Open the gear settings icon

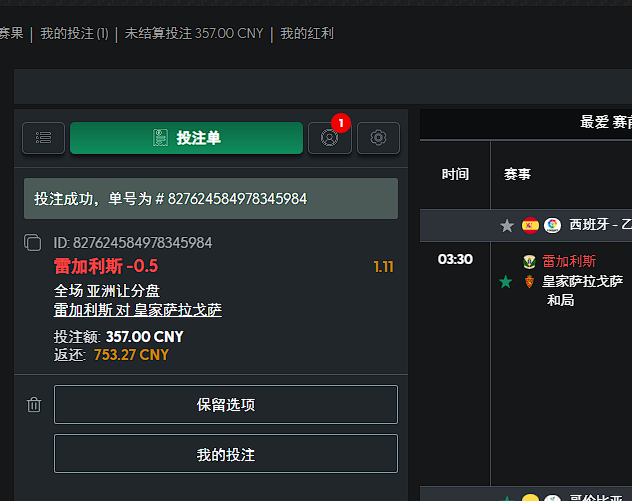[378, 138]
